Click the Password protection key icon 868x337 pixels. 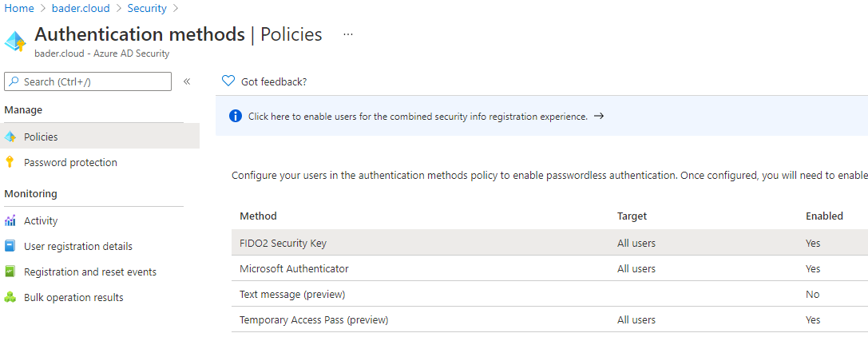pos(10,162)
